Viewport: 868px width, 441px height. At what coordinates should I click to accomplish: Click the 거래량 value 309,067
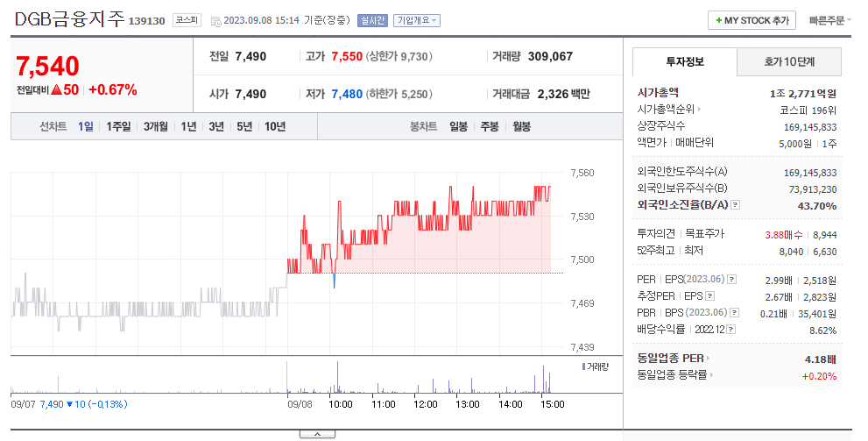coord(550,56)
